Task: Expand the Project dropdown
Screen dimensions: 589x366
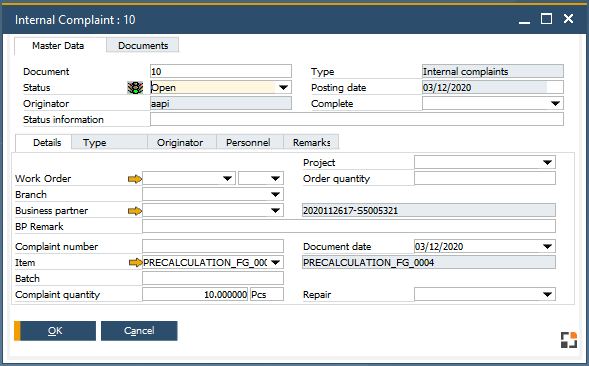Action: [547, 163]
